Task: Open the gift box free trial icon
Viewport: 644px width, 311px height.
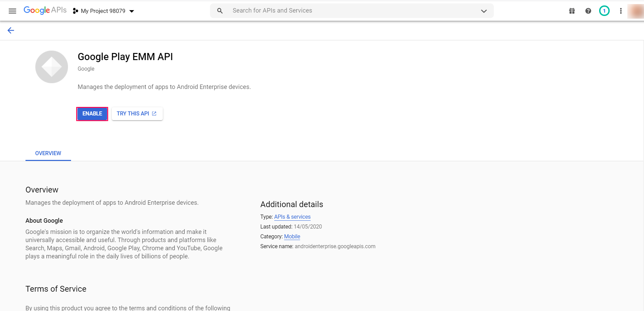Action: [x=572, y=11]
